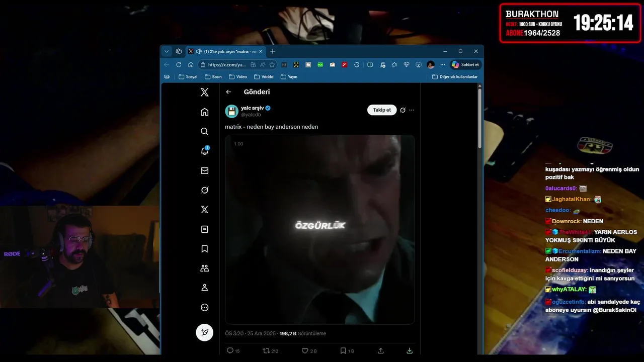
Task: Toggle split screen in browser toolbar
Action: click(x=370, y=64)
